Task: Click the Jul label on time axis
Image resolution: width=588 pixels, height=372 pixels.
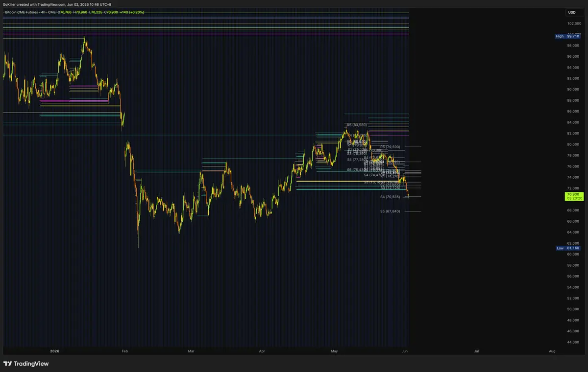Action: (476, 351)
